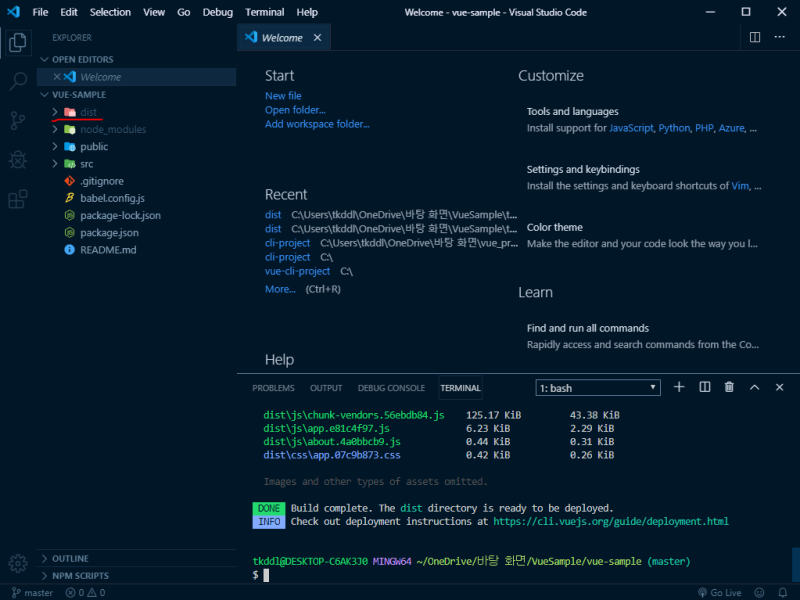The height and width of the screenshot is (600, 800).
Task: Open the View menu
Action: click(154, 12)
